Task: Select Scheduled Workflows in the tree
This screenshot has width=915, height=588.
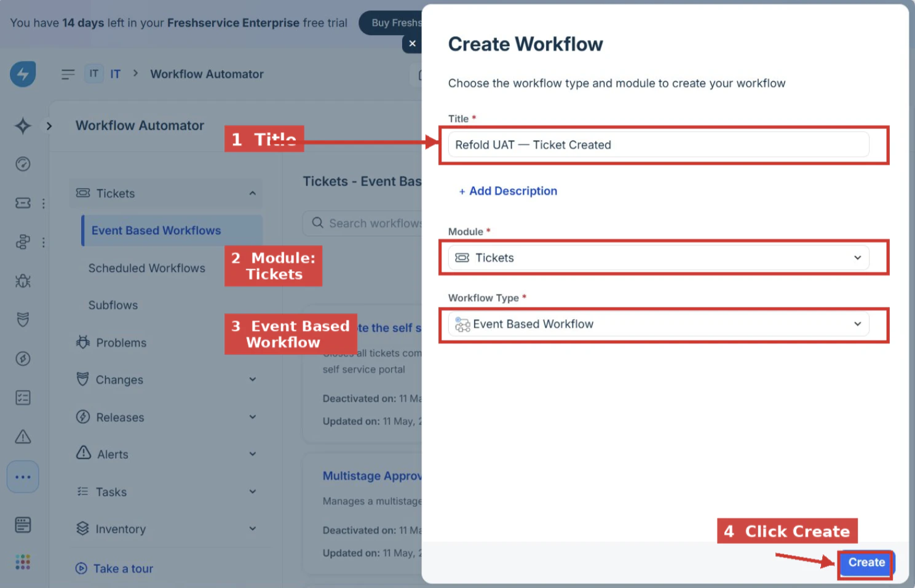Action: click(x=147, y=268)
